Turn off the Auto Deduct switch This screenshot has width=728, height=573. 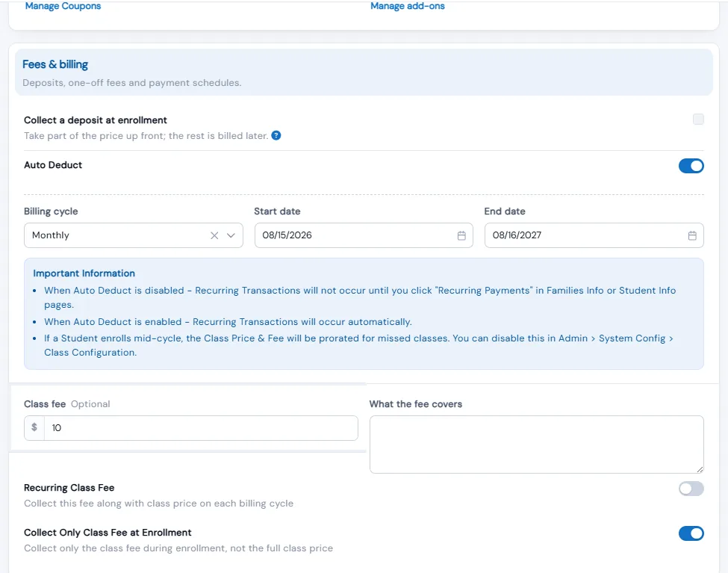click(691, 166)
